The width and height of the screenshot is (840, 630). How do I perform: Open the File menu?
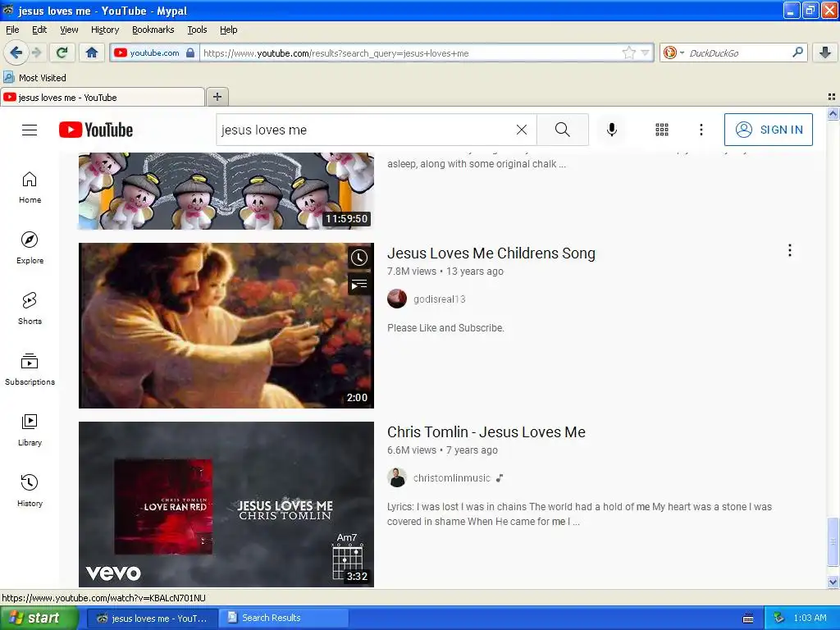(x=12, y=30)
